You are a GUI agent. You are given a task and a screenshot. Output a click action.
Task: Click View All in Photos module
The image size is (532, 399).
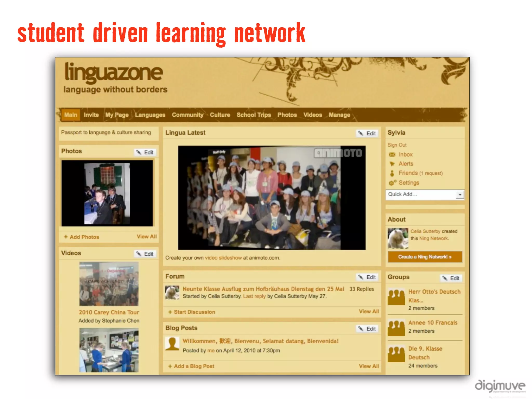click(x=147, y=236)
